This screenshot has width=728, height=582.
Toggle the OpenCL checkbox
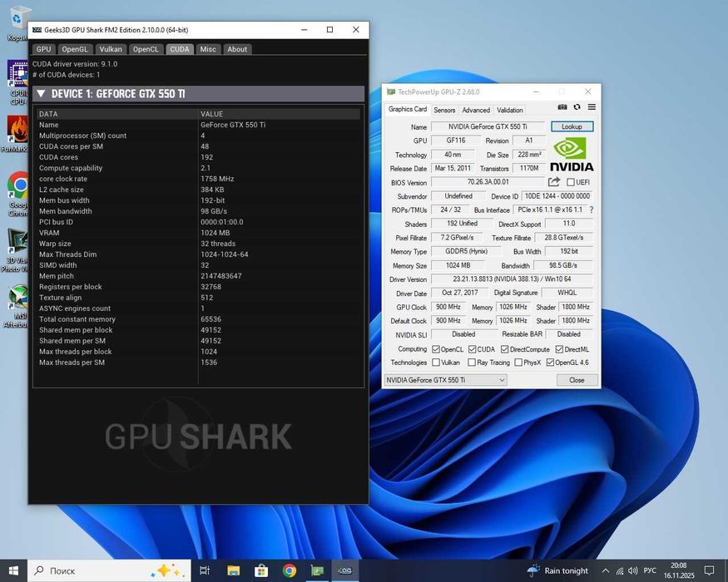pos(435,349)
